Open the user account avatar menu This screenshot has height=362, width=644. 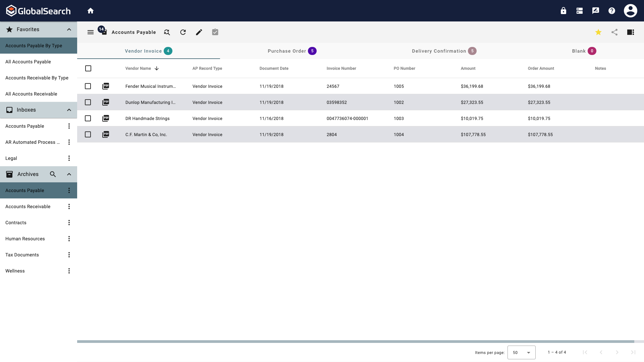point(631,10)
